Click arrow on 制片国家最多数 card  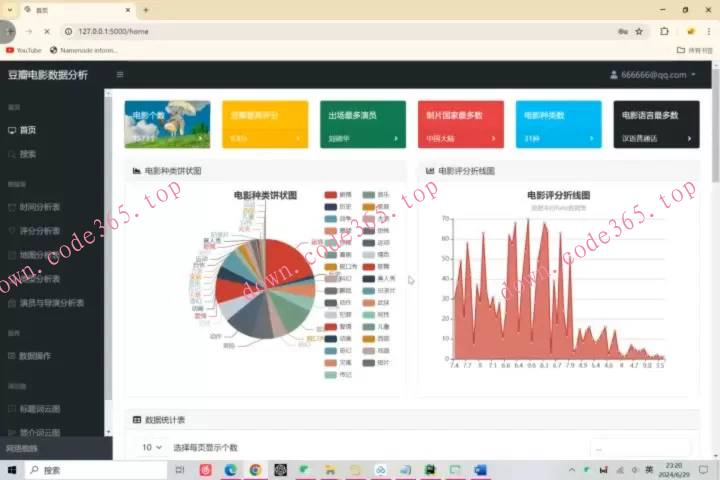(x=494, y=138)
